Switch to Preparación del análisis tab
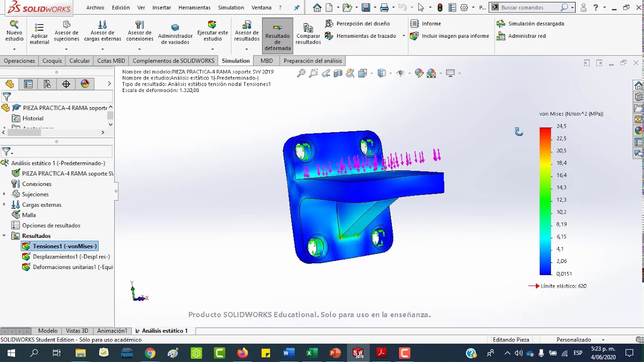644x362 pixels. [312, 61]
